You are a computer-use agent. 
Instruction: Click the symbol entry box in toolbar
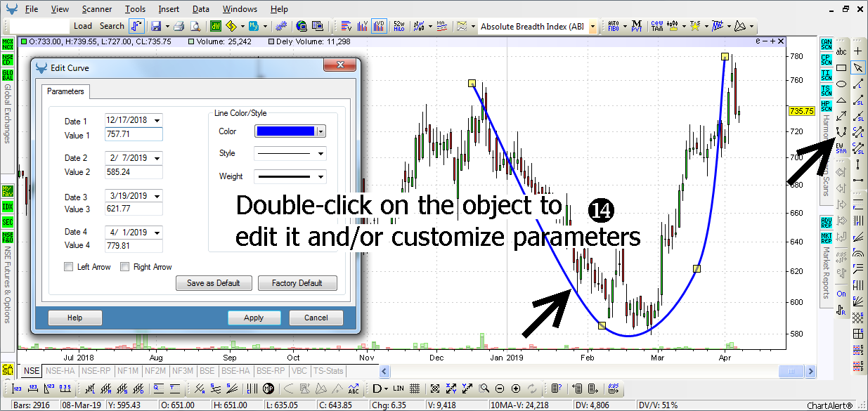39,26
